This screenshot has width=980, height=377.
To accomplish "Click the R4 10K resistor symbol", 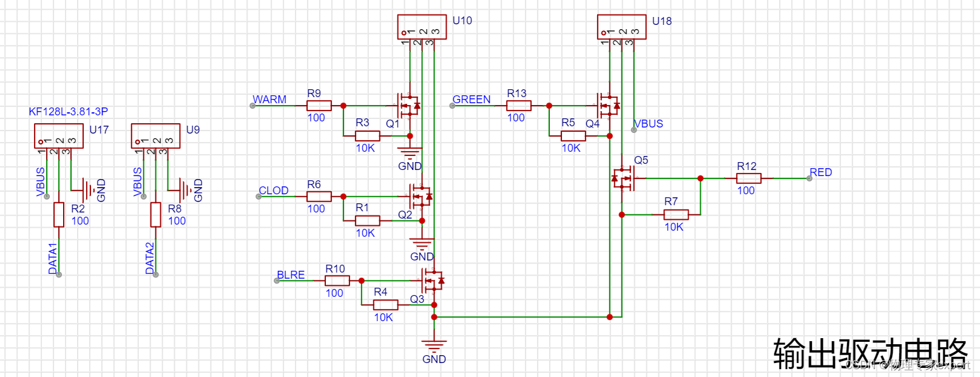I will pos(385,305).
